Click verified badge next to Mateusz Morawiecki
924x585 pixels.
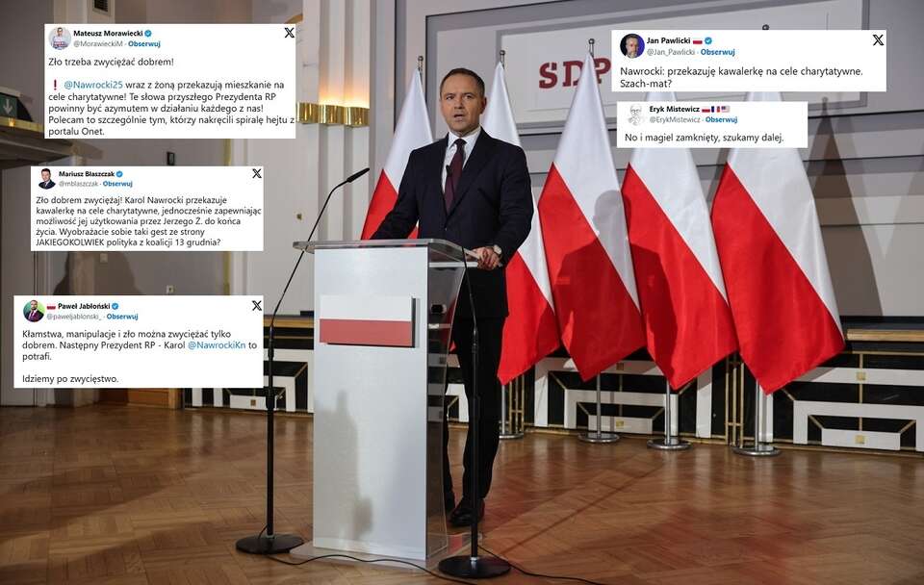click(x=148, y=34)
